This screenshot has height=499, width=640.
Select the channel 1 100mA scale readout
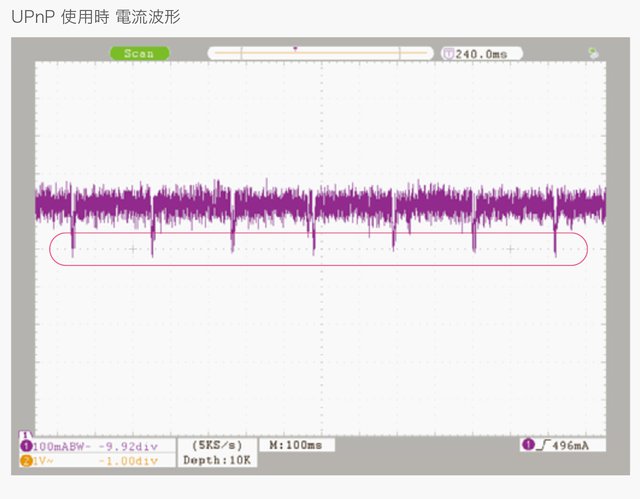point(58,445)
